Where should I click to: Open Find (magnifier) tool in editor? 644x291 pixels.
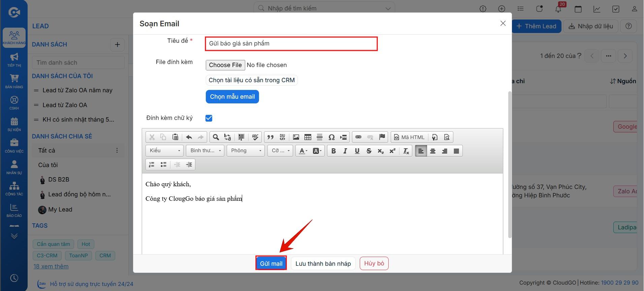coord(216,137)
